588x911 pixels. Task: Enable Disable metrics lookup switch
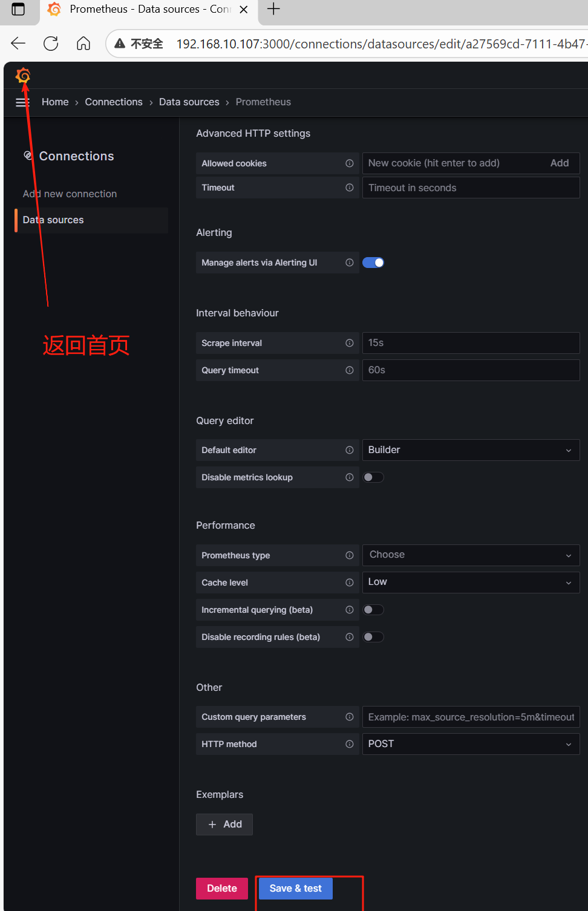373,477
